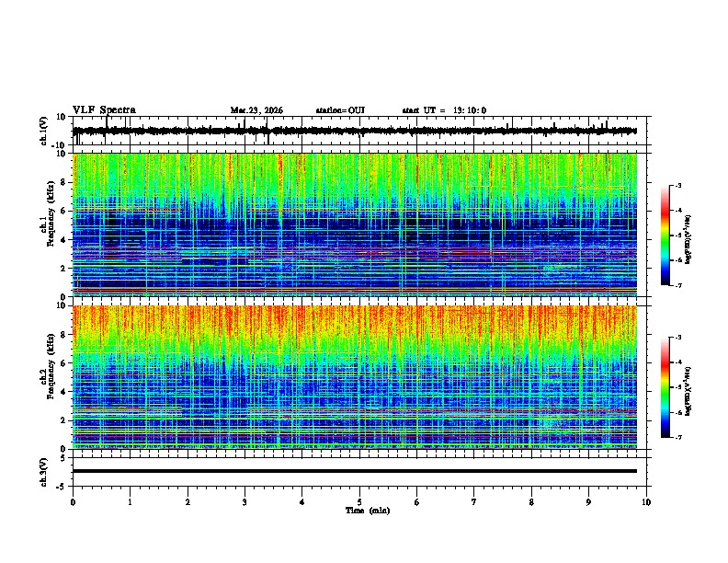Click the ch.1 spectrogram color bar
The image size is (728, 563).
pyautogui.click(x=665, y=236)
